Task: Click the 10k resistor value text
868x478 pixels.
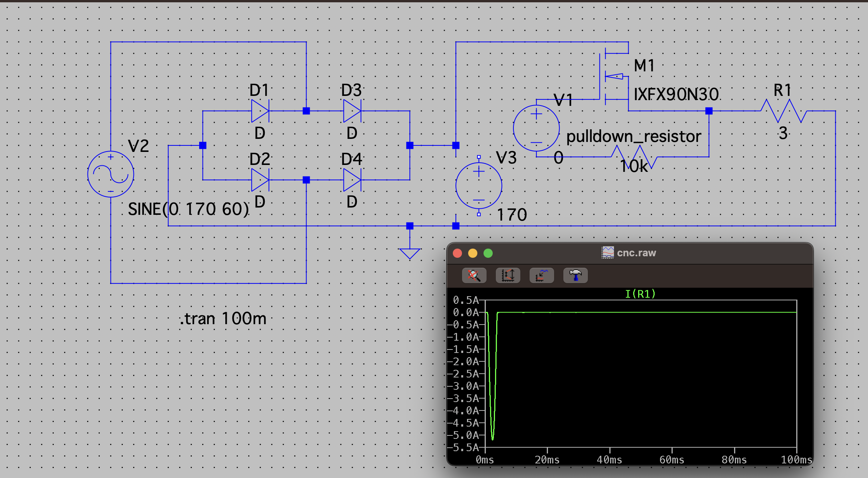Action: 634,166
